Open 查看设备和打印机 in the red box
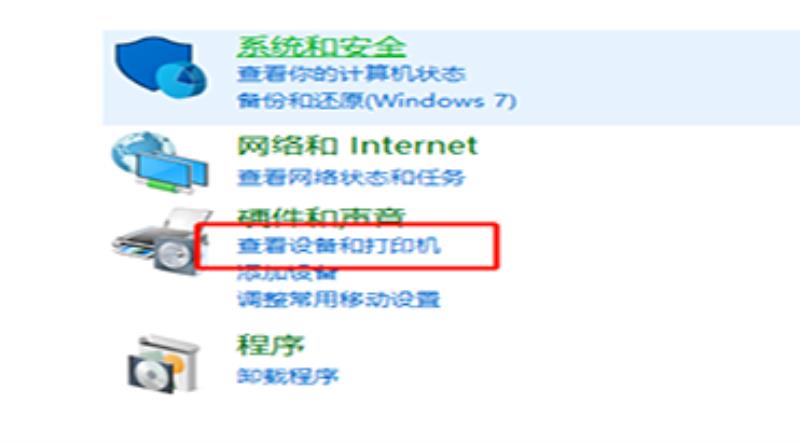800x444 pixels. click(339, 245)
